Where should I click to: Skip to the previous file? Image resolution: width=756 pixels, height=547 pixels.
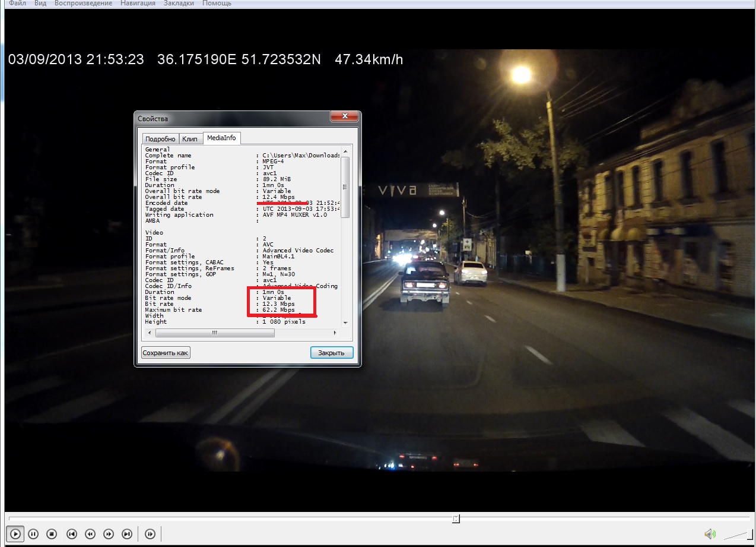[71, 534]
